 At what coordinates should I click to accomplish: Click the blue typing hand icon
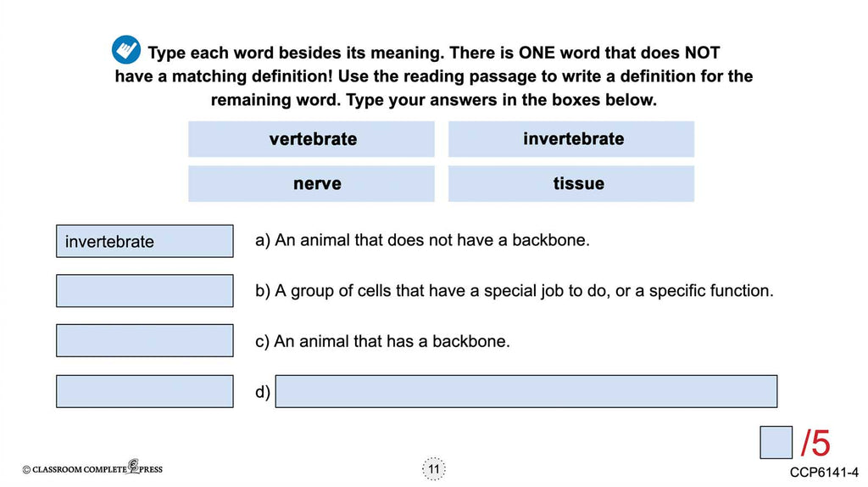coord(126,50)
